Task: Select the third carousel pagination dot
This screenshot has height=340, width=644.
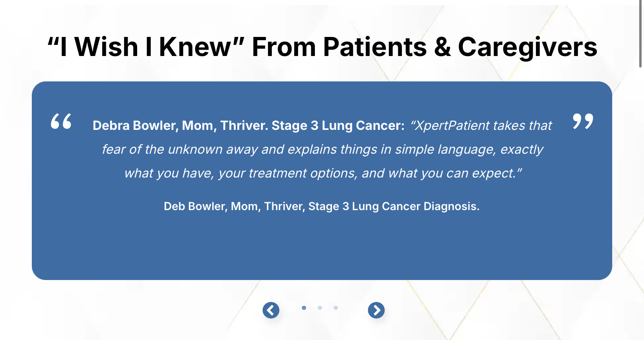Action: 336,308
